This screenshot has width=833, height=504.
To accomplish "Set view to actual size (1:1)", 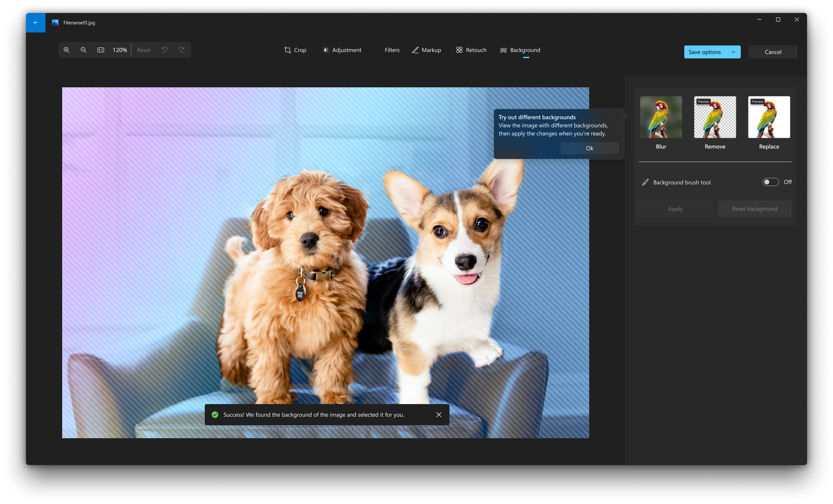I will pyautogui.click(x=100, y=50).
